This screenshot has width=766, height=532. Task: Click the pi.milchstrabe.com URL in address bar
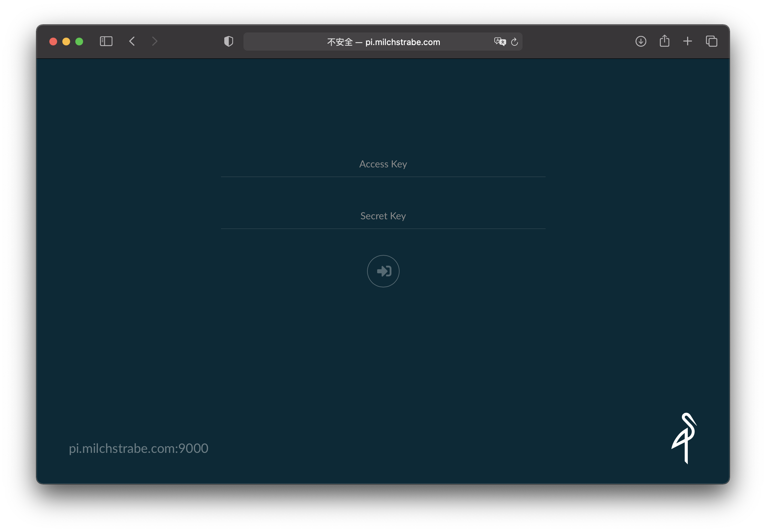(402, 42)
